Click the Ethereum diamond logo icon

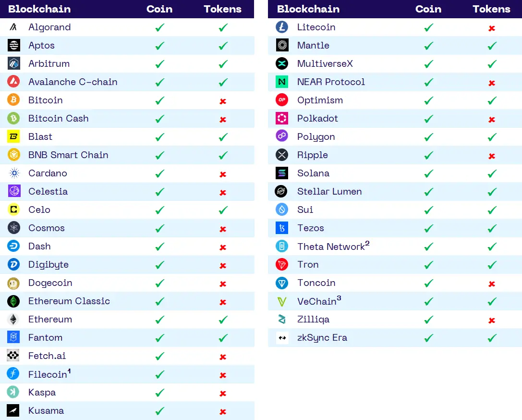point(13,320)
